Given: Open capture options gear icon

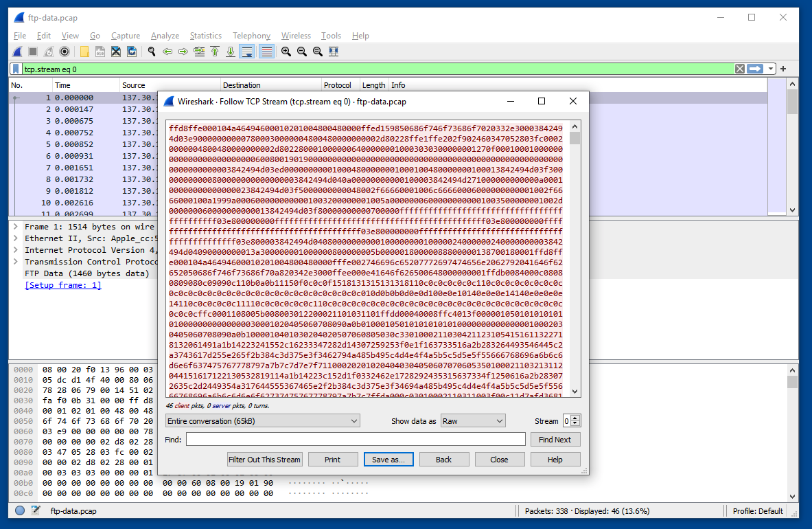Looking at the screenshot, I should pos(65,52).
